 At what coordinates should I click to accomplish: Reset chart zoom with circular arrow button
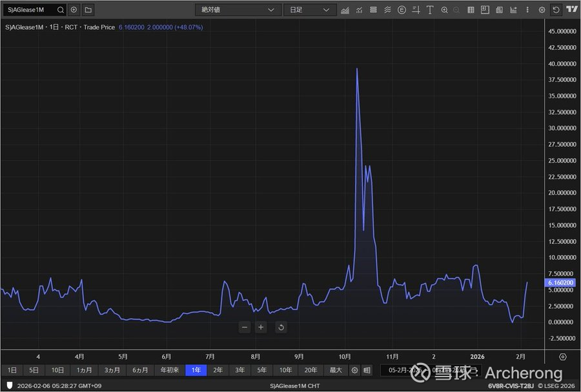coord(281,327)
